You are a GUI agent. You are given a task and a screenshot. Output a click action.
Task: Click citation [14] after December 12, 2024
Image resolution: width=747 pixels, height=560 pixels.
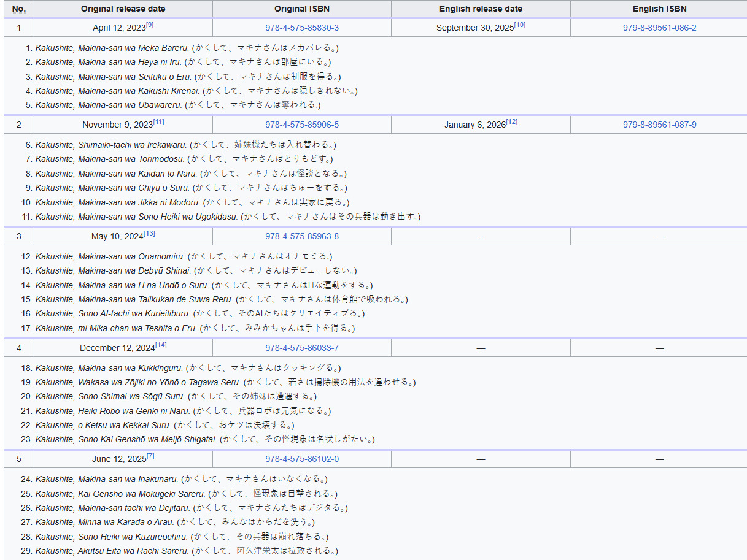pos(161,345)
